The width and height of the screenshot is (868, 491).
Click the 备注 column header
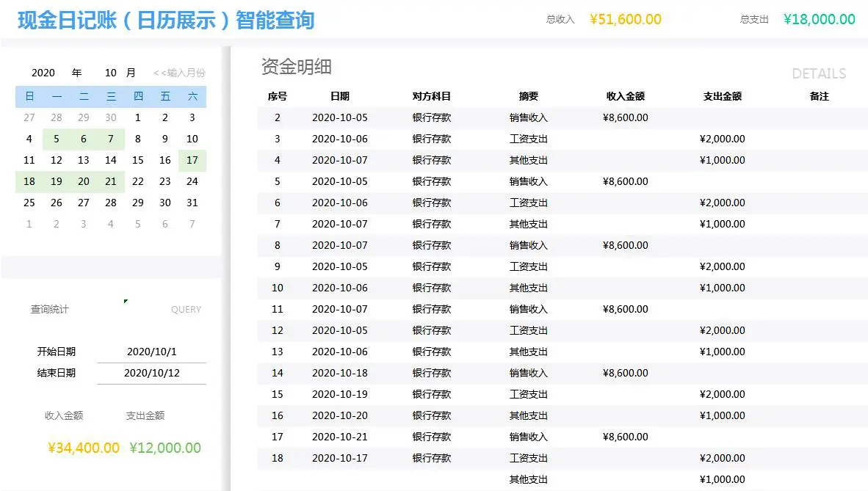pos(820,96)
